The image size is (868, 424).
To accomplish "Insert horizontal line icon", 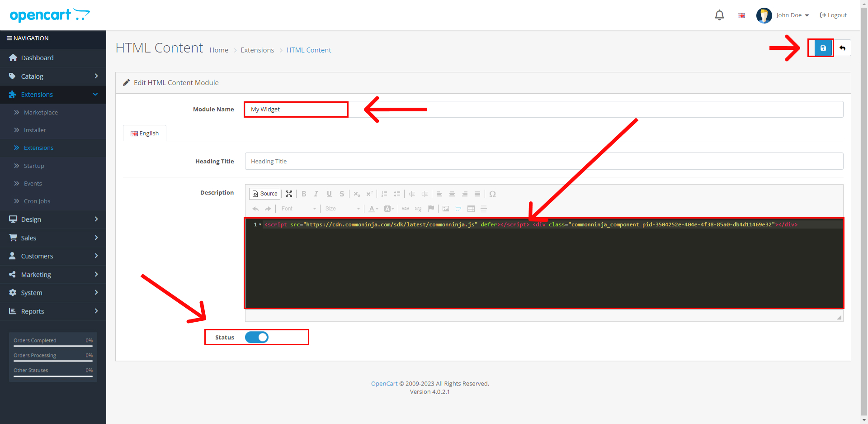I will [484, 209].
